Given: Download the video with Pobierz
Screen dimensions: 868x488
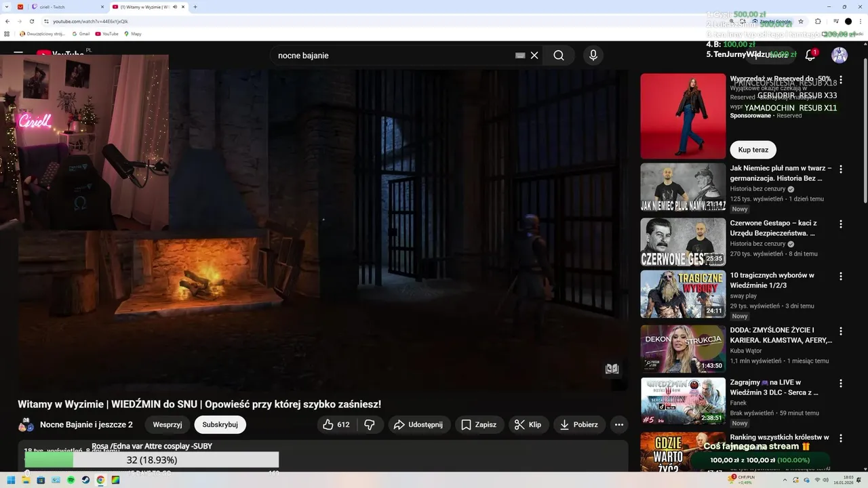Looking at the screenshot, I should 579,424.
